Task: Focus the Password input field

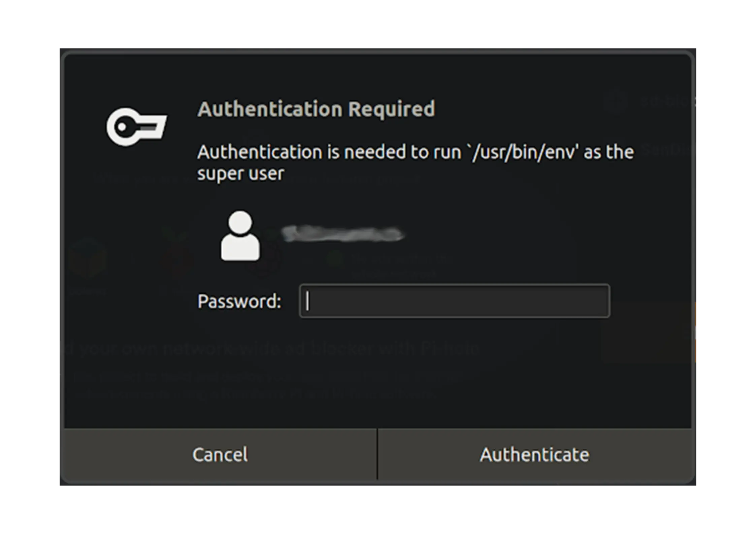Action: 454,301
